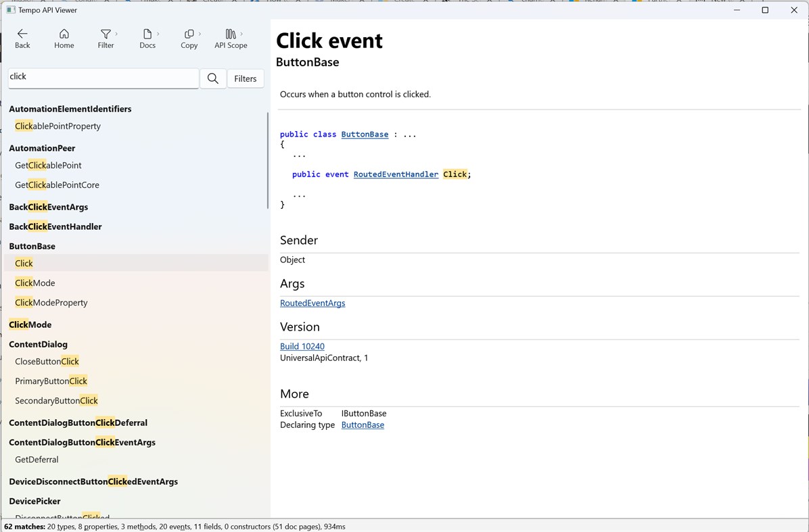Screen dimensions: 809x532
Task: Click the search magnifier icon
Action: pos(212,78)
